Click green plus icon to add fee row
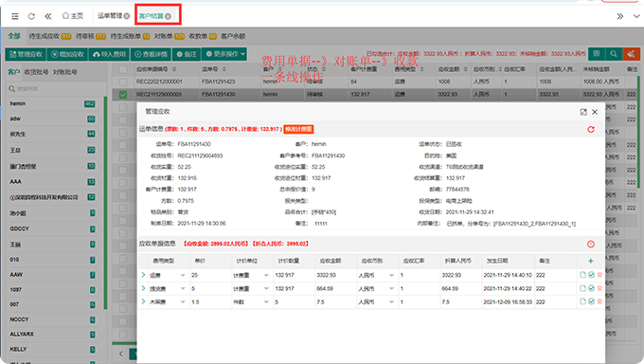Screen dimensions: 644x364 [x=591, y=261]
